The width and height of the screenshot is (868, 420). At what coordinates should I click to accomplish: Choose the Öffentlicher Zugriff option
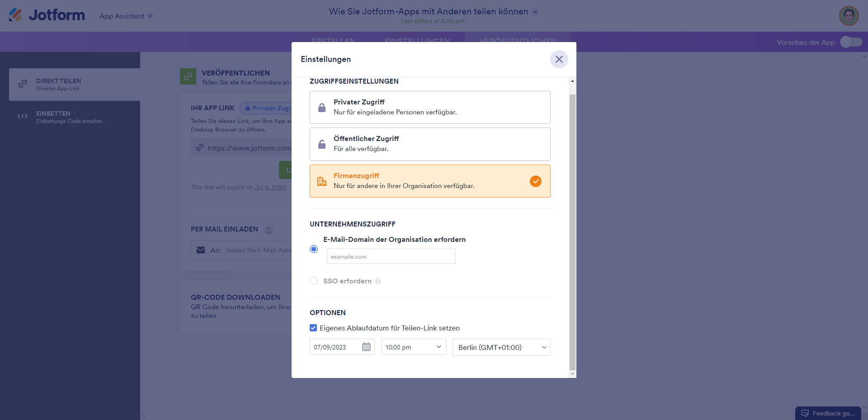pos(429,144)
